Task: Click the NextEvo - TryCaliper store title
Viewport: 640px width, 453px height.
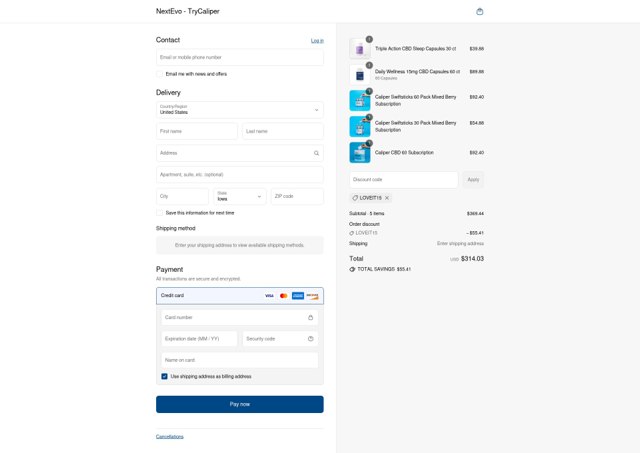Action: point(188,11)
